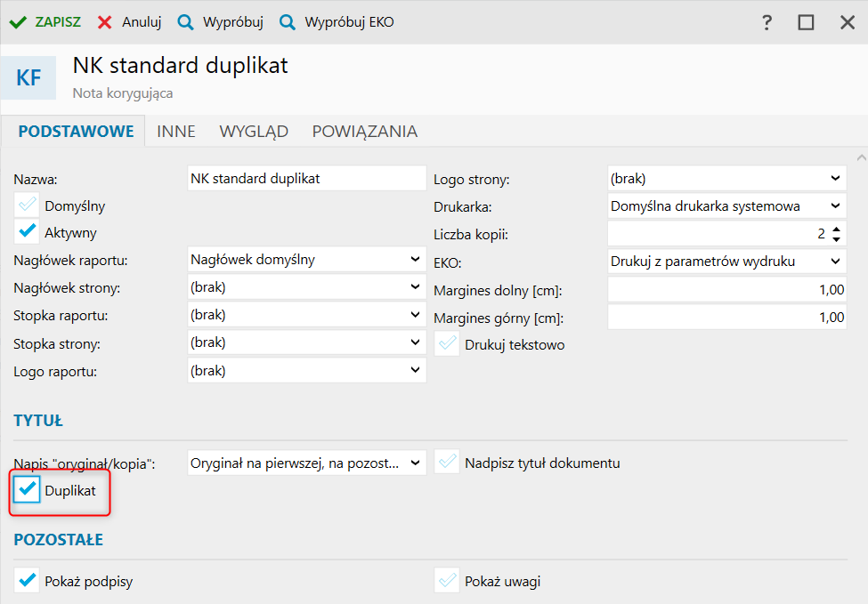The width and height of the screenshot is (868, 604).
Task: Expand the Nagłówek raportu dropdown
Action: coord(415,260)
